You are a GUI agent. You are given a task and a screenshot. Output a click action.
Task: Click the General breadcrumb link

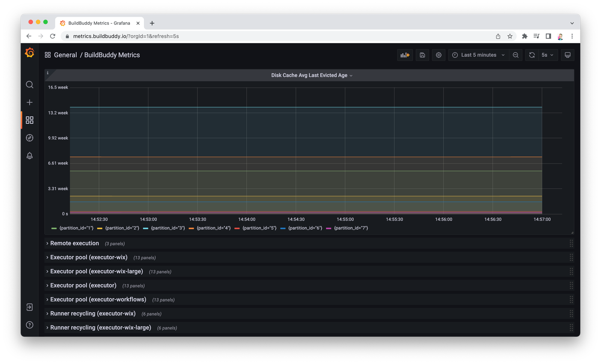click(x=65, y=55)
